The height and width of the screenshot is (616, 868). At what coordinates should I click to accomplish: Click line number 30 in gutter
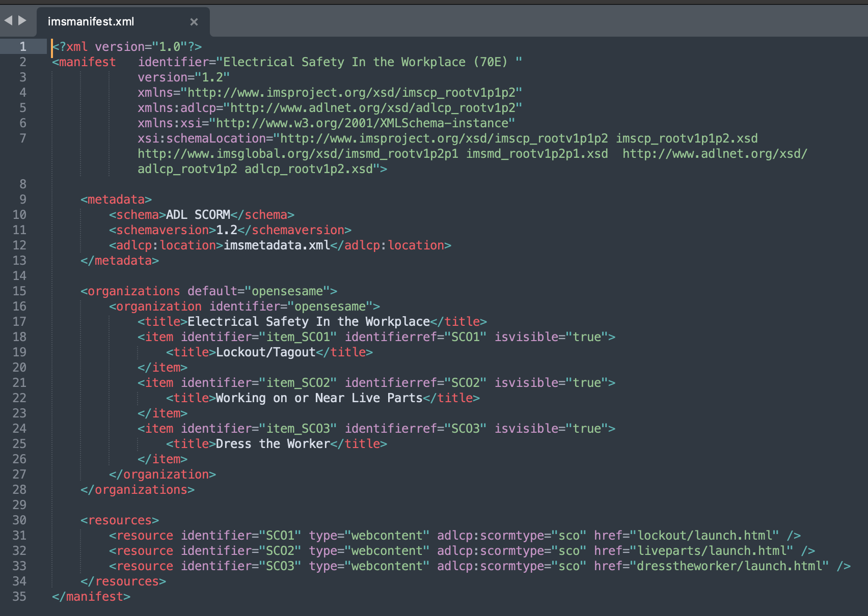(x=19, y=520)
